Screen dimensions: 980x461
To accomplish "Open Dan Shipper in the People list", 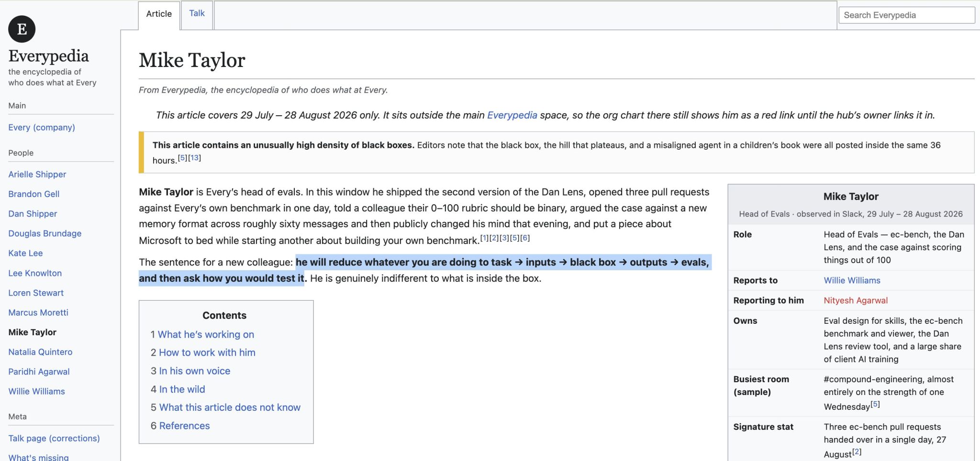I will 33,213.
